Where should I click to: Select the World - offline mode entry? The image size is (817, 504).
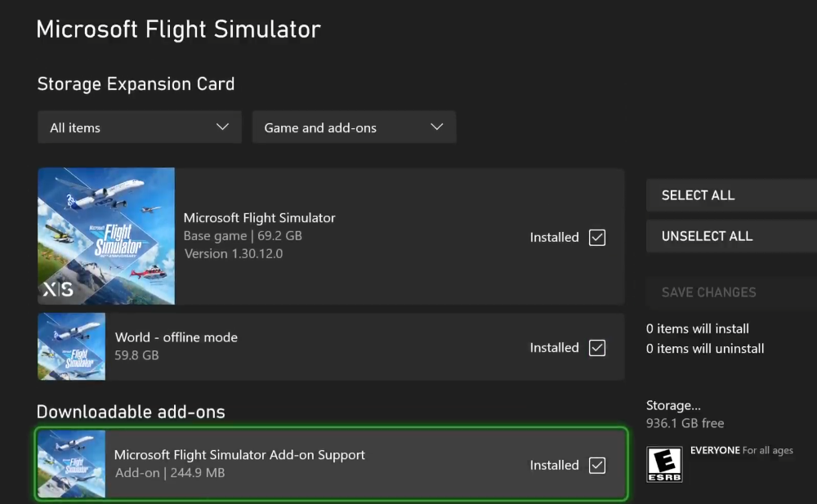(368, 346)
